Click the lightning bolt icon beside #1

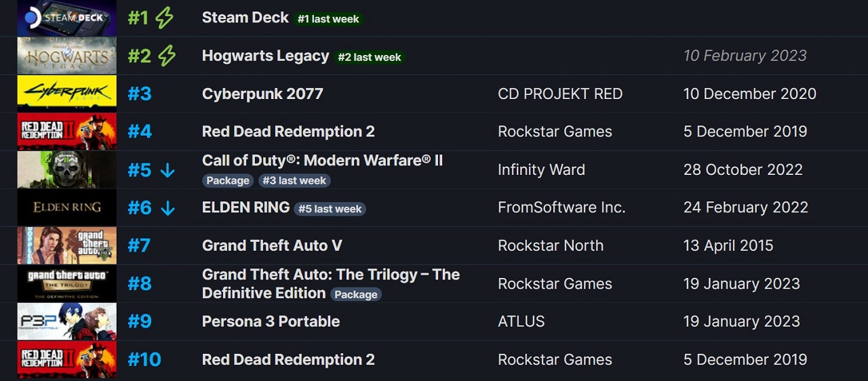coord(164,18)
